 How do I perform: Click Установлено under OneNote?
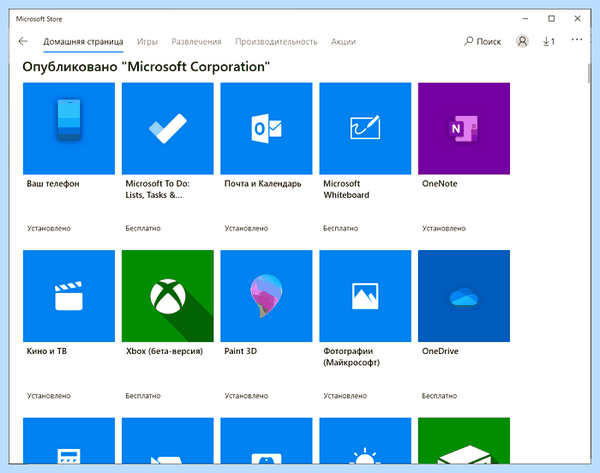coord(444,228)
